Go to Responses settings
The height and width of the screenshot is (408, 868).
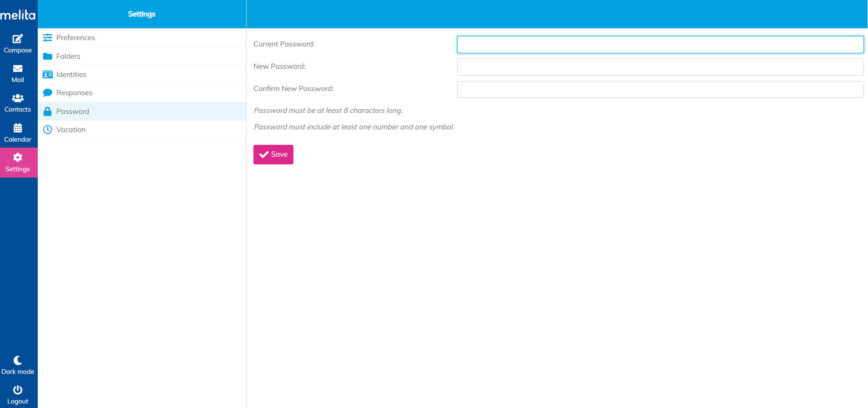(x=74, y=93)
